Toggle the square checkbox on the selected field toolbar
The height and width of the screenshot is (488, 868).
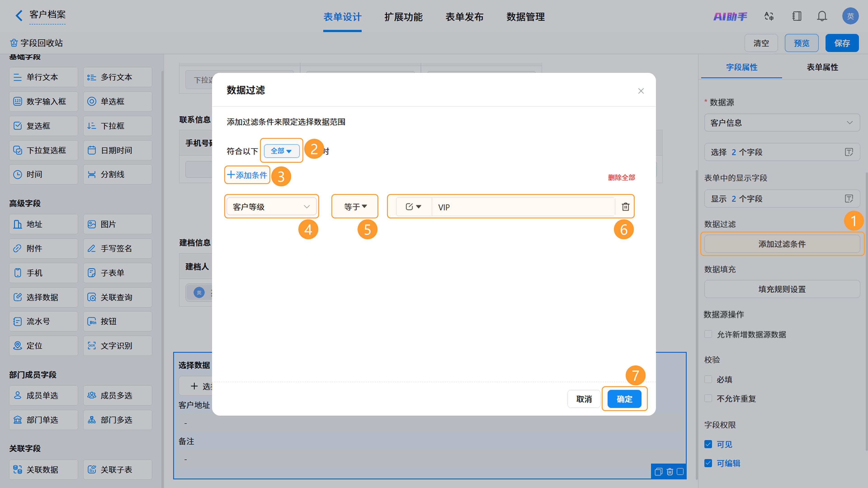tap(680, 471)
